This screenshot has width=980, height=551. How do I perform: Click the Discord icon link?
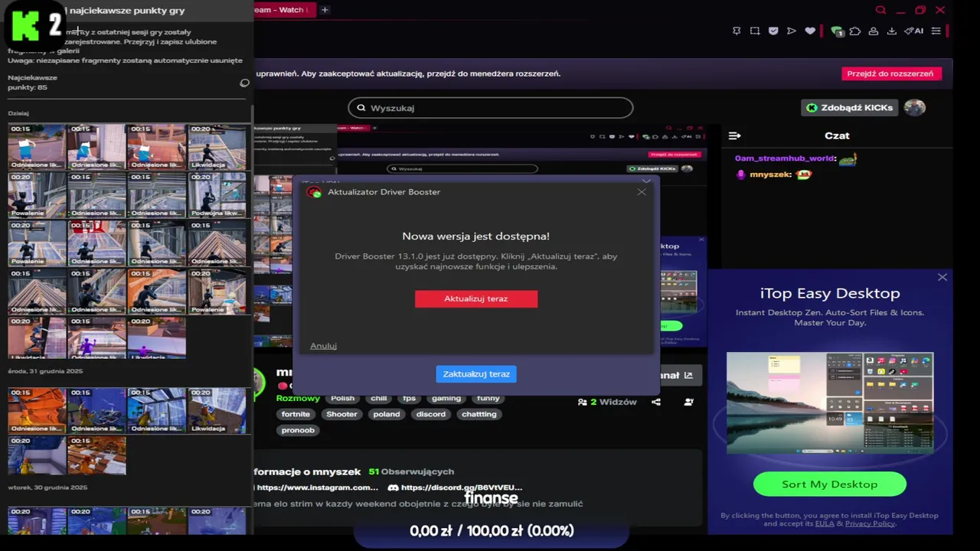click(393, 487)
